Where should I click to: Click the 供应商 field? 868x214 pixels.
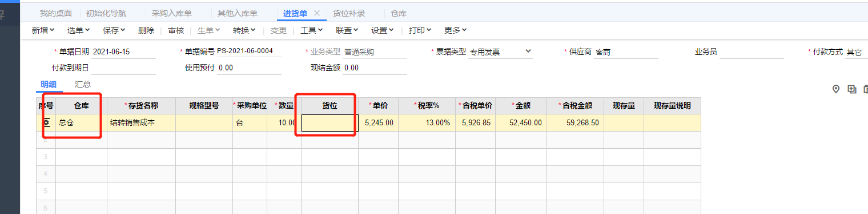626,52
